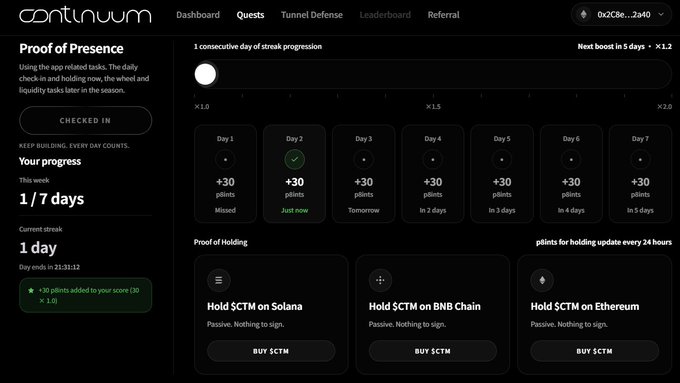Screen dimensions: 680x383
Task: Click the 'Proof of Presence' heading
Action: [71, 49]
